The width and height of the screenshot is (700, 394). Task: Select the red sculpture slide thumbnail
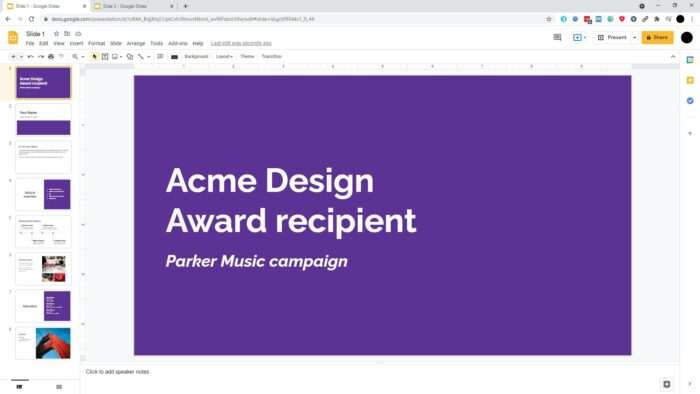[x=43, y=343]
